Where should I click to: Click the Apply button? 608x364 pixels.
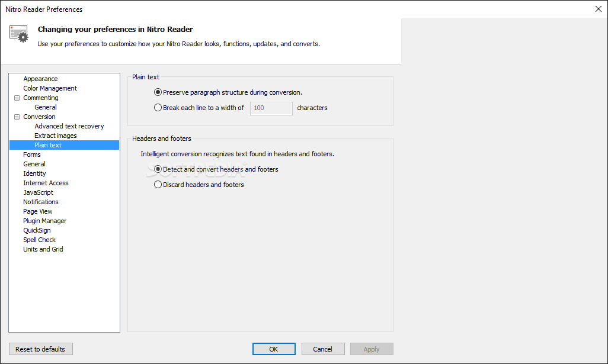point(372,349)
